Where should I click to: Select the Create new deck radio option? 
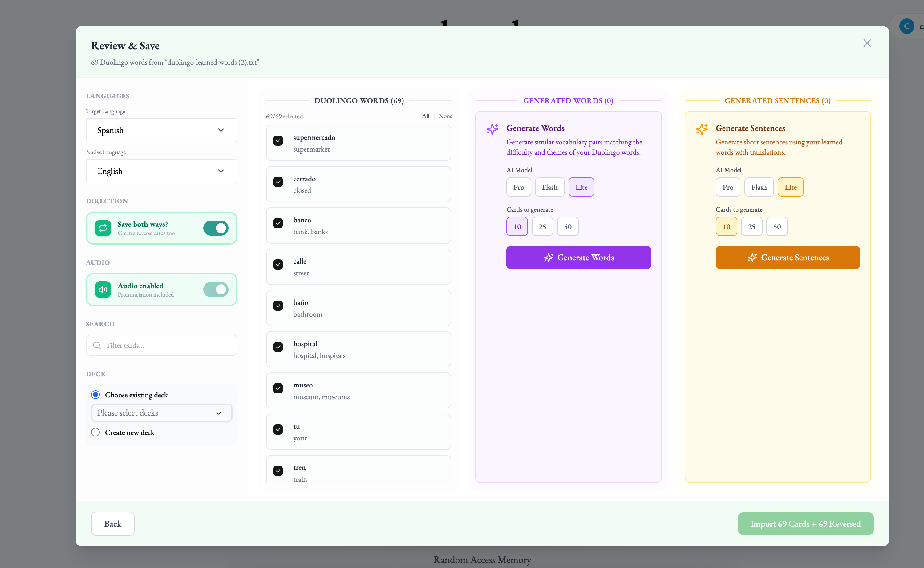[95, 432]
